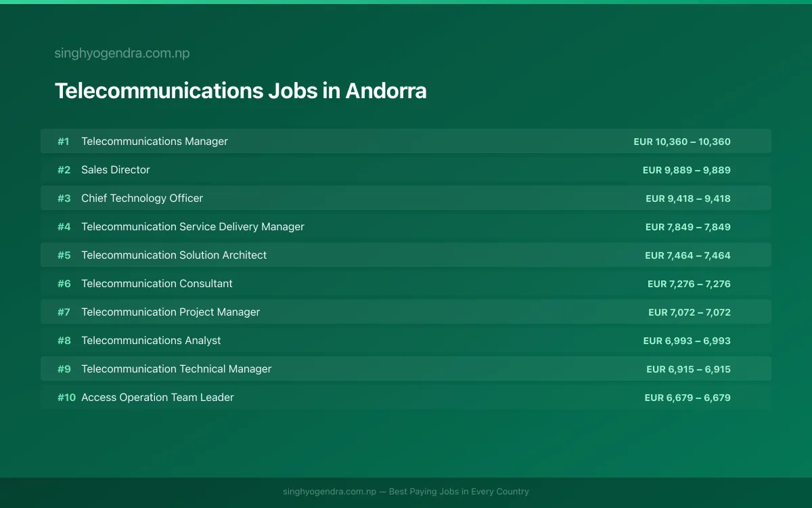Screen dimensions: 812x508
Task: Click salary EUR 6,915 – 6,915
Action: point(688,369)
